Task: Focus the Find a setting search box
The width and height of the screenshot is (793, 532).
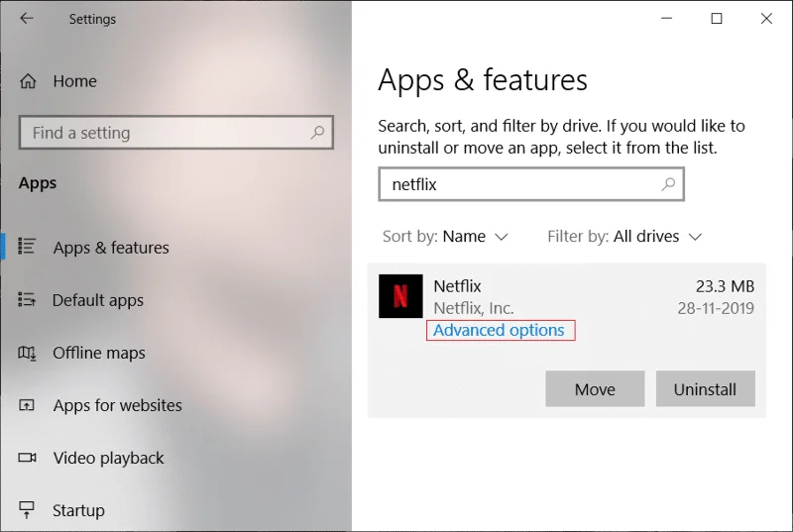Action: [x=176, y=133]
